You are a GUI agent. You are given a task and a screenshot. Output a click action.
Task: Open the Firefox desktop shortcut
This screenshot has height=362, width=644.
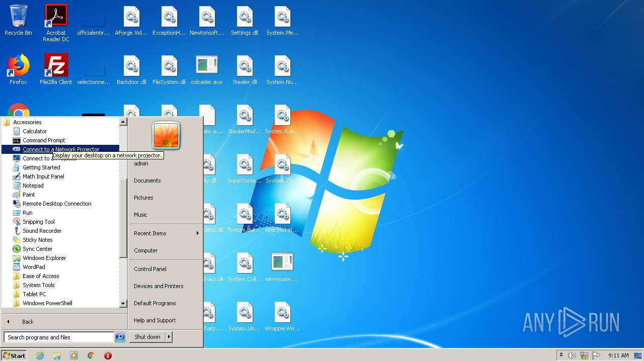[x=18, y=70]
